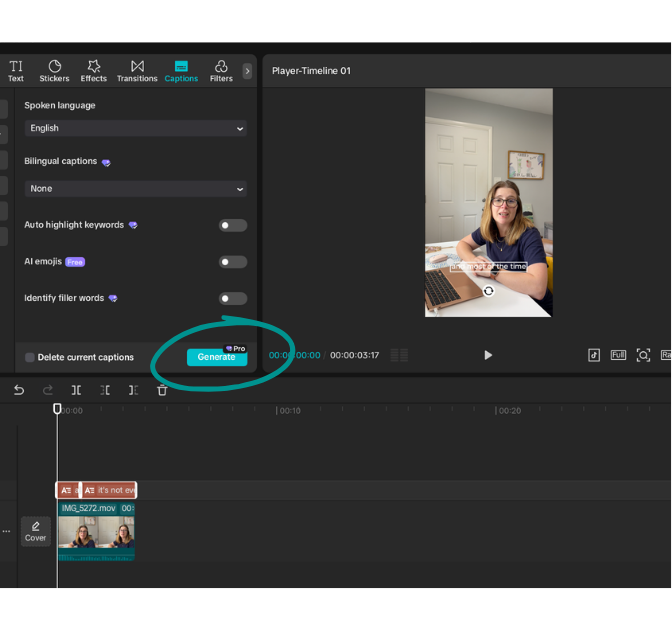Select the Captions tab
672x630 pixels.
(181, 71)
